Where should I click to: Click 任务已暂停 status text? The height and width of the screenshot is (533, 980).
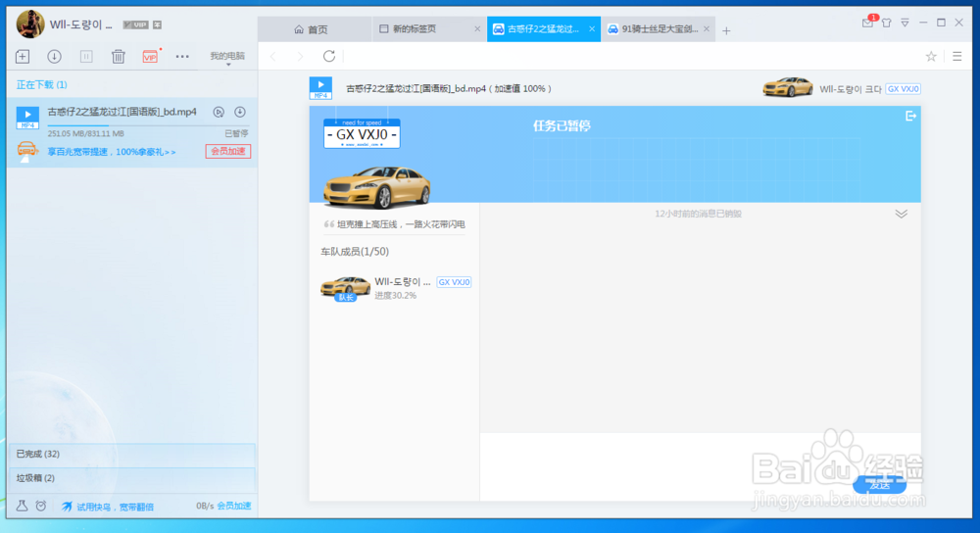[x=562, y=126]
